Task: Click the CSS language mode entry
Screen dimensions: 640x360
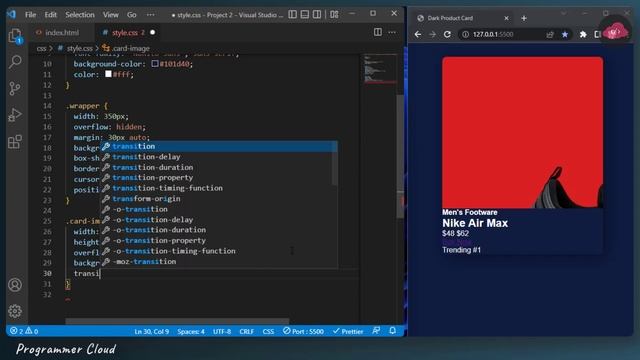Action: click(268, 331)
